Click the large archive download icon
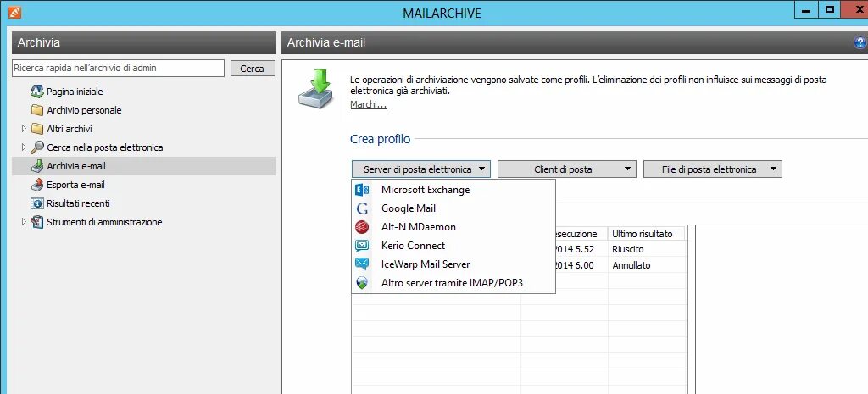 tap(315, 88)
